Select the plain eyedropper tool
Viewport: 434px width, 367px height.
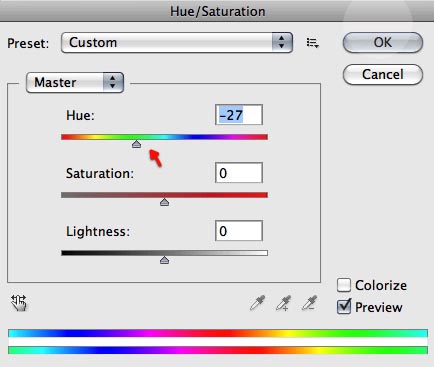[x=257, y=303]
